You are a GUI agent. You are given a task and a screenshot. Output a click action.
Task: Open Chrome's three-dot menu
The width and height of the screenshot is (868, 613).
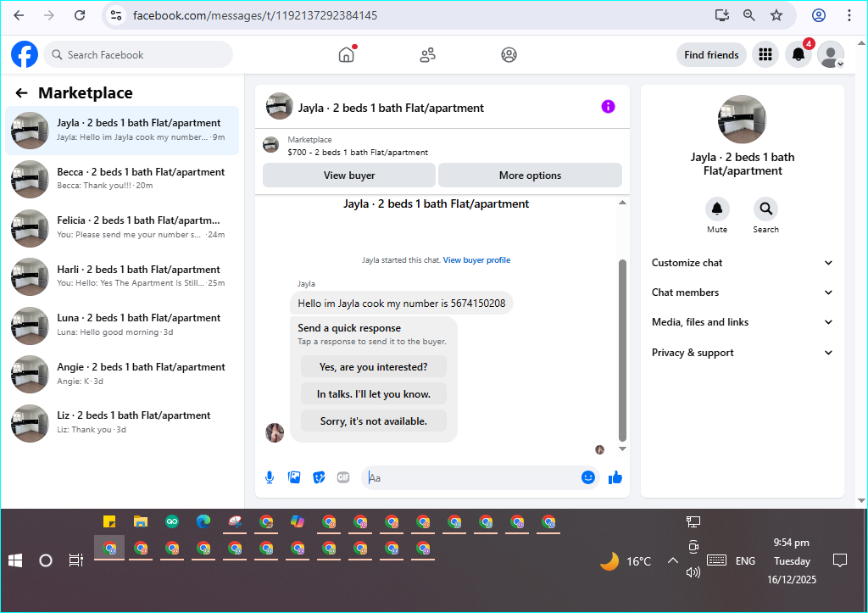tap(849, 15)
